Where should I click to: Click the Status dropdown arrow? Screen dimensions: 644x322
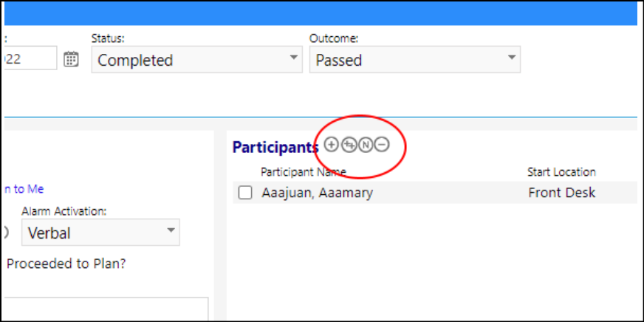pos(294,58)
